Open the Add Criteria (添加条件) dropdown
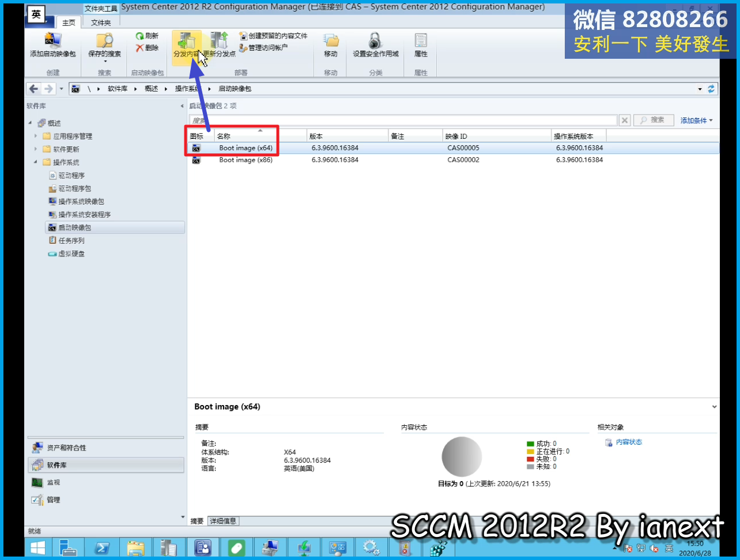This screenshot has height=560, width=740. [x=697, y=120]
